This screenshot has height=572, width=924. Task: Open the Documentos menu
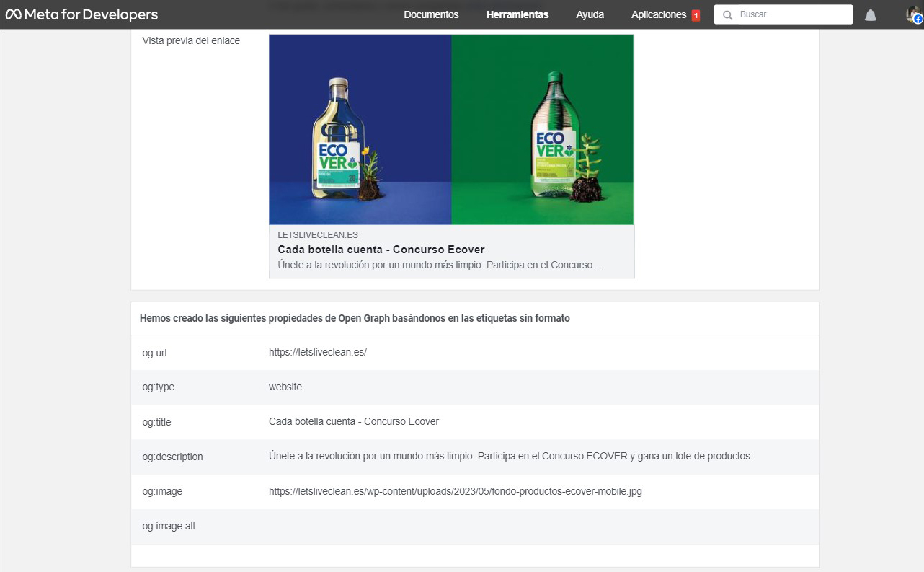tap(431, 14)
